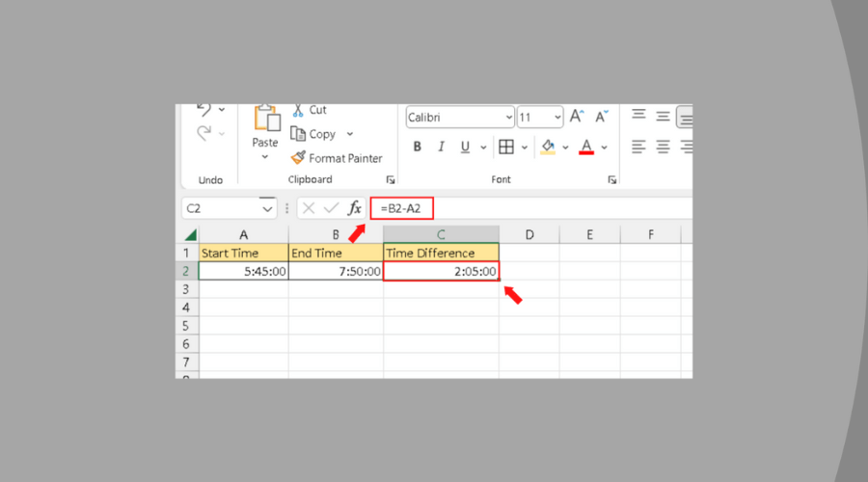Select row 3 header

pyautogui.click(x=186, y=289)
